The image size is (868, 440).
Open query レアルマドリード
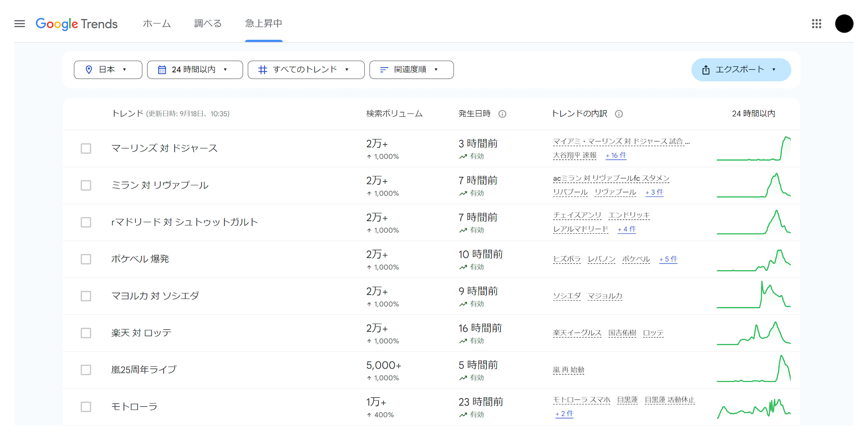pos(581,229)
